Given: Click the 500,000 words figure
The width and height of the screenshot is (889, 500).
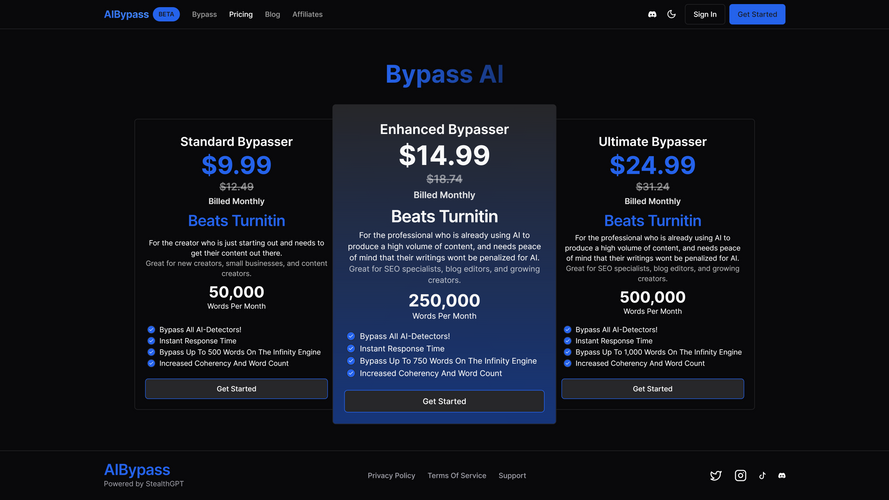Looking at the screenshot, I should click(653, 297).
